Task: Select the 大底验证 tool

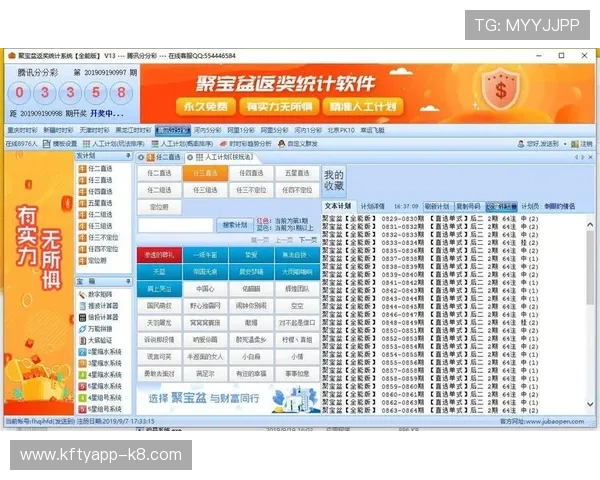Action: click(x=98, y=340)
